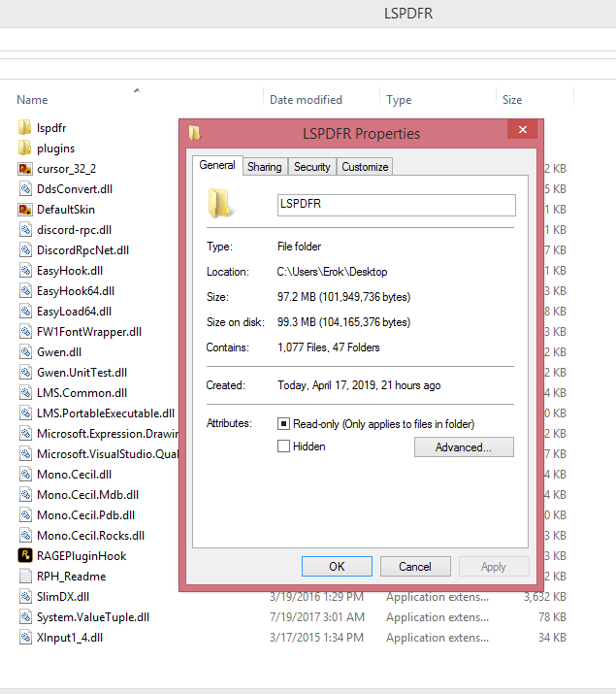Confirm properties with the OK button
The image size is (616, 694).
point(337,567)
